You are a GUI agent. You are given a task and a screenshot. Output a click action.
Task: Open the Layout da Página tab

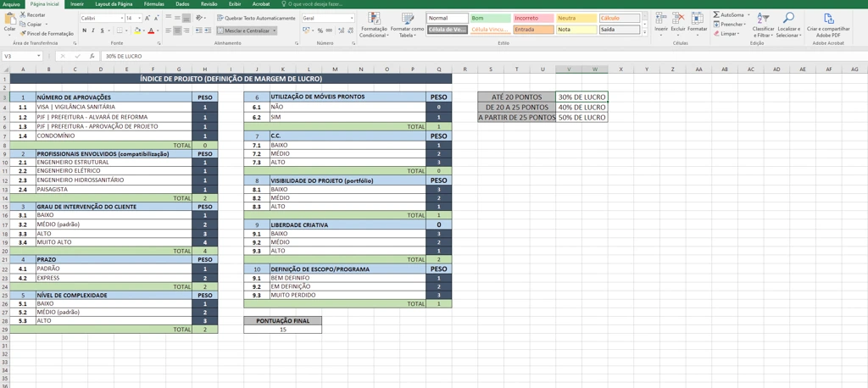coord(114,4)
